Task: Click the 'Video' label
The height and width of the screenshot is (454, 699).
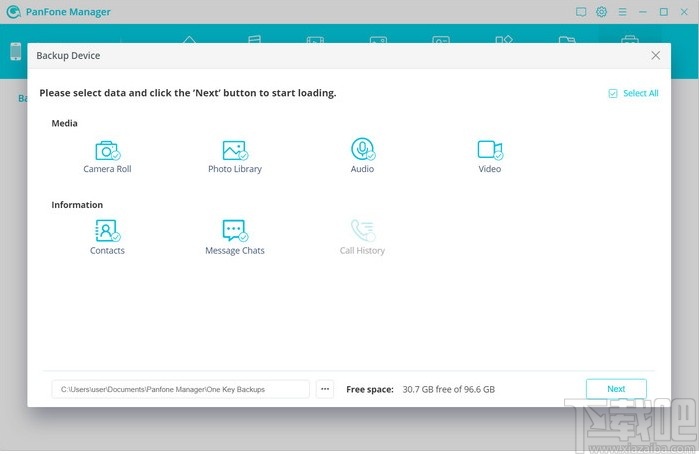Action: (489, 169)
